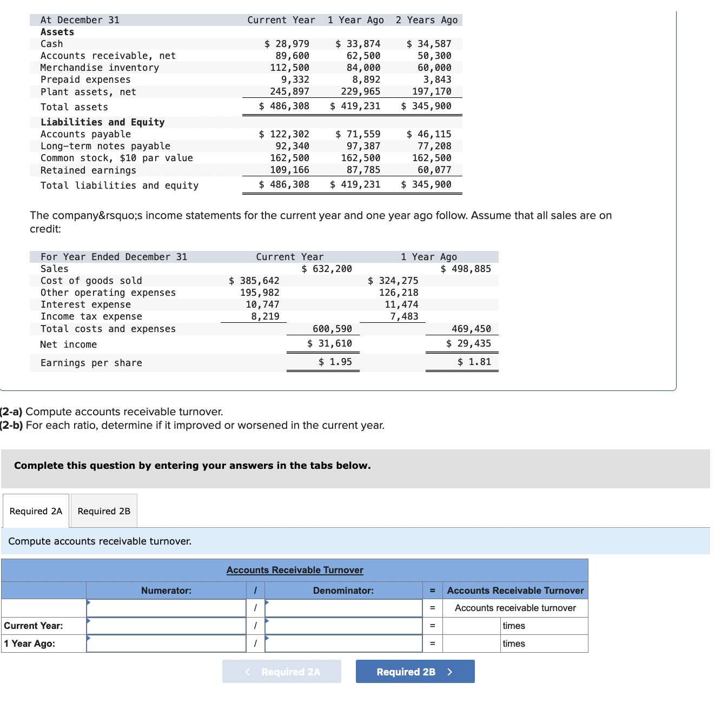Click the 'Cost of goods sold' row label
Image resolution: width=728 pixels, height=703 pixels.
pyautogui.click(x=91, y=281)
